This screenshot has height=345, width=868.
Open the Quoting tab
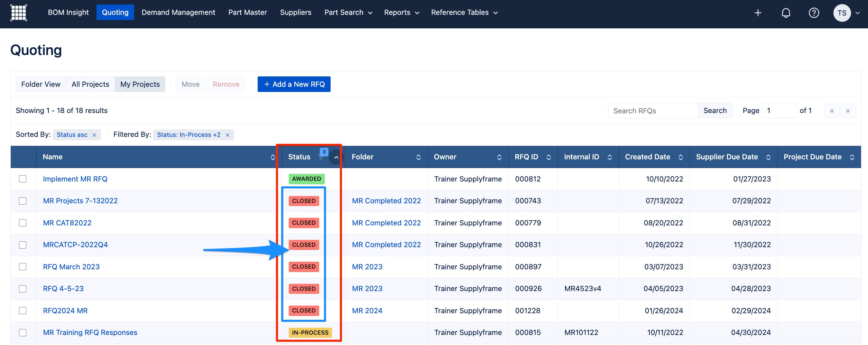coord(115,12)
